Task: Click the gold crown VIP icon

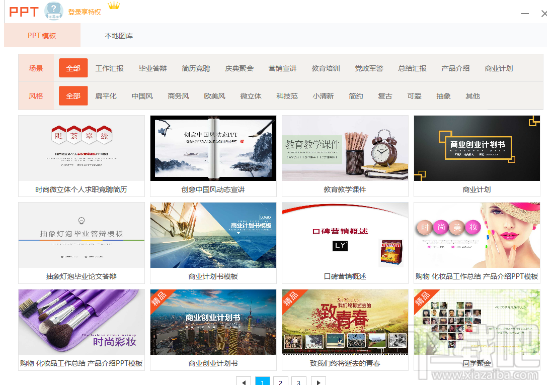Action: (114, 6)
